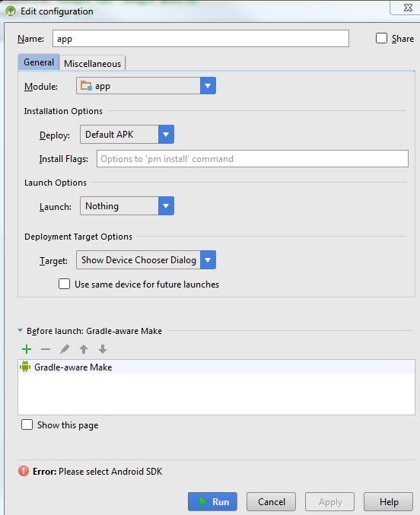Edit before-launch task with pencil icon
This screenshot has width=420, height=515.
(65, 349)
